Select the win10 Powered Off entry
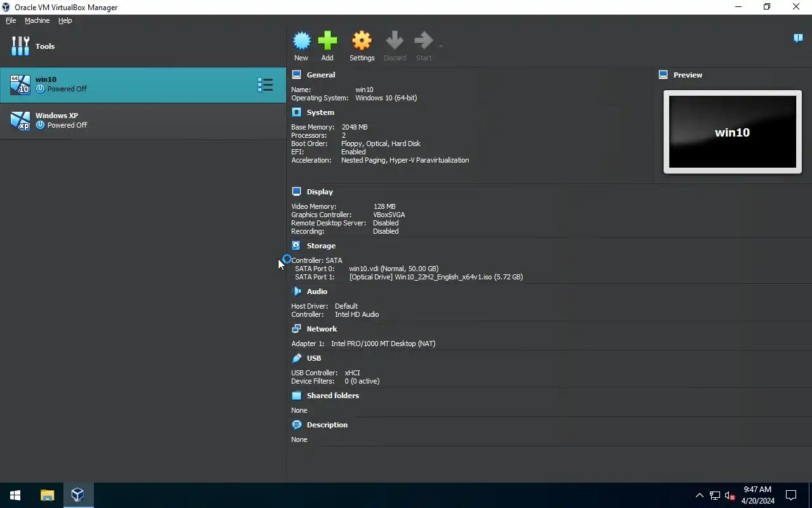Viewport: 812px width, 508px height. [x=143, y=84]
